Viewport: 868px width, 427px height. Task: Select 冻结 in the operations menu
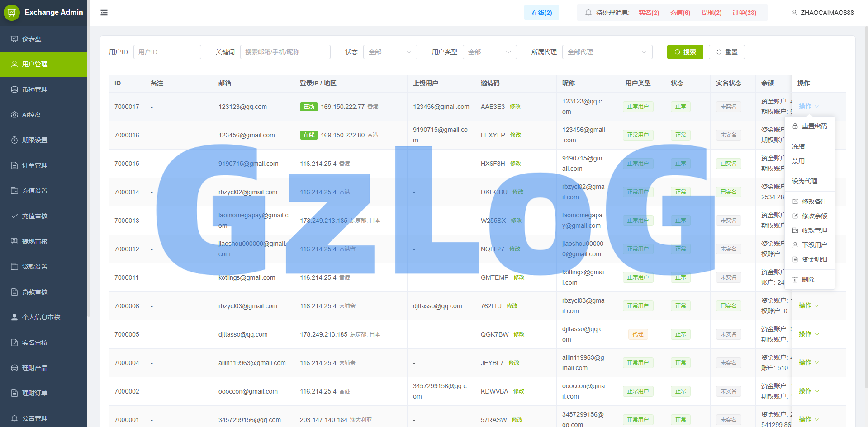pyautogui.click(x=810, y=146)
